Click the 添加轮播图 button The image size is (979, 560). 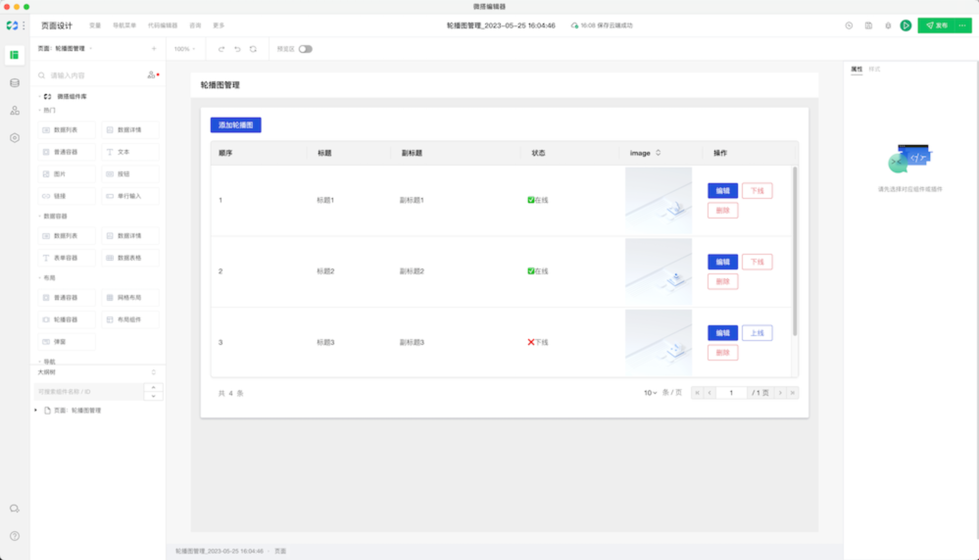pyautogui.click(x=236, y=125)
